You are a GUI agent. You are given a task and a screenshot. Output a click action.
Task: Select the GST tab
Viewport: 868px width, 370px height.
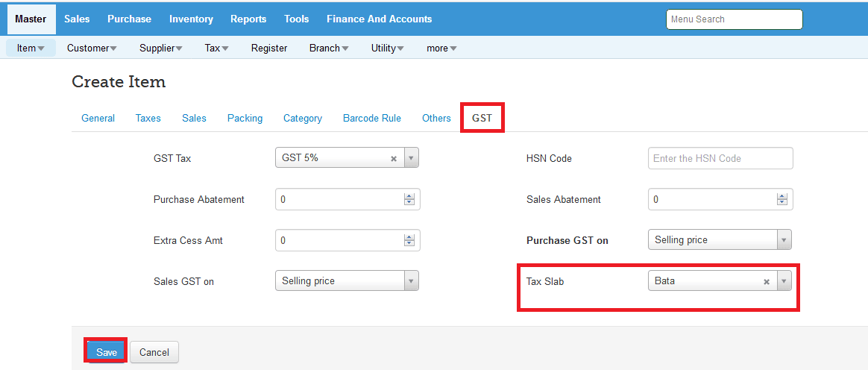click(x=482, y=118)
